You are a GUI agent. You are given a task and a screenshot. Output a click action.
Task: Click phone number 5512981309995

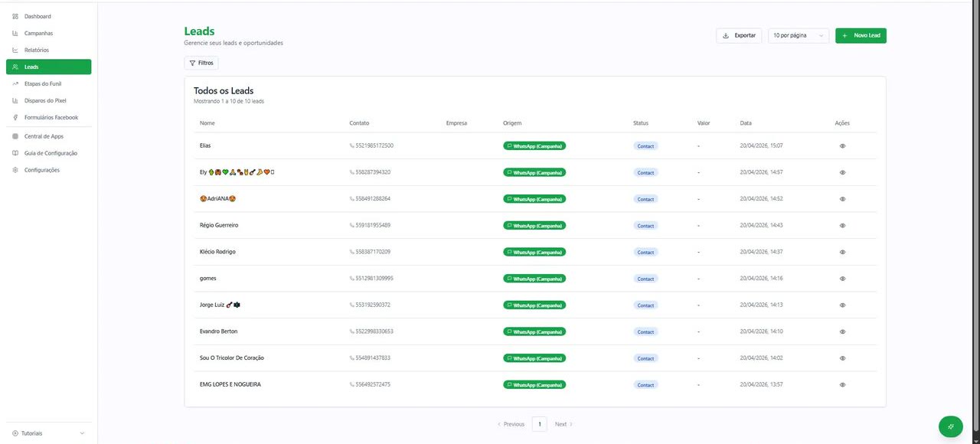coord(374,278)
